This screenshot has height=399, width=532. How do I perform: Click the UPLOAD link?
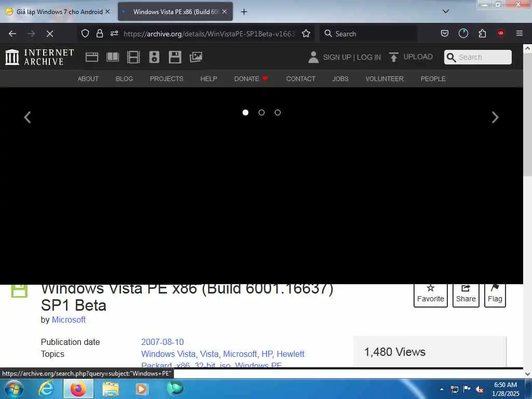point(418,57)
